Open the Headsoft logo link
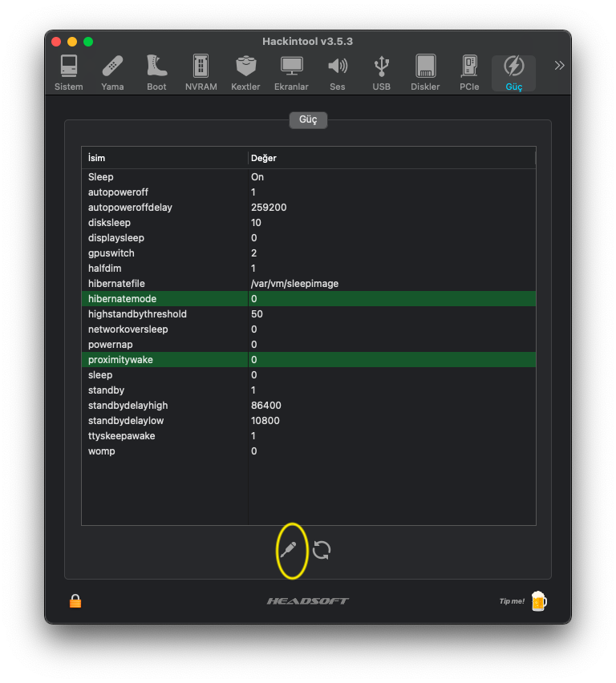616x683 pixels. coord(308,600)
